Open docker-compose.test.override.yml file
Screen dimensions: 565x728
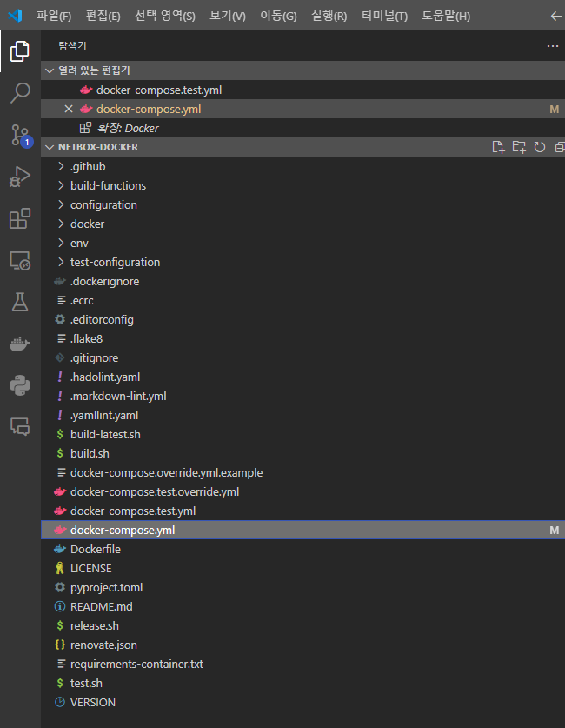tap(302, 491)
